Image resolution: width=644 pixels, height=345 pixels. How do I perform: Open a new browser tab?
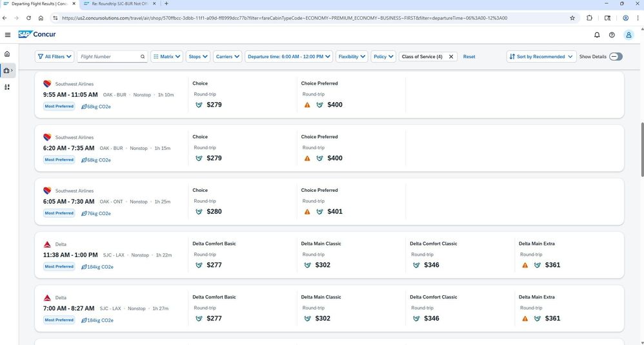(x=166, y=4)
